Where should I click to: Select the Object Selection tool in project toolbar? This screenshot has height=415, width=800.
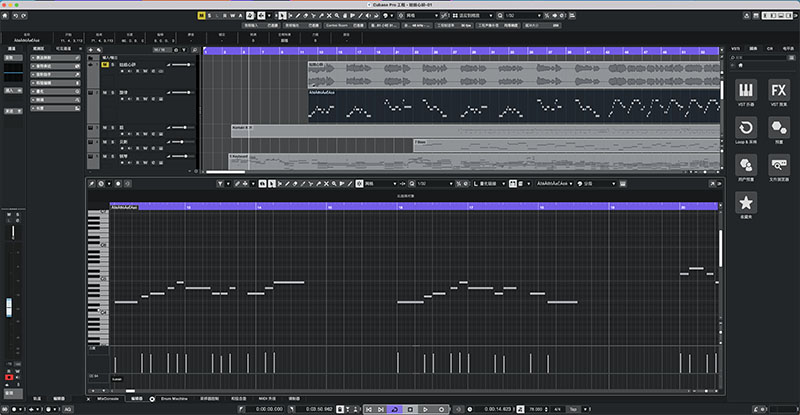pyautogui.click(x=282, y=16)
